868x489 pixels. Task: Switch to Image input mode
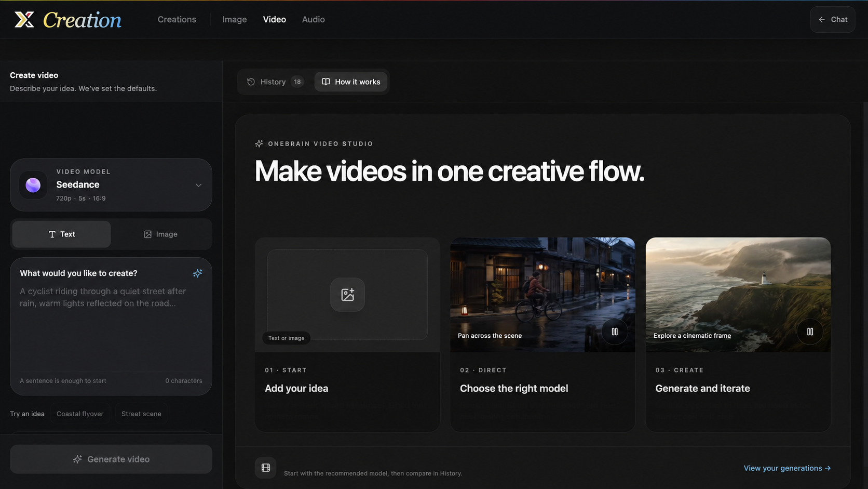(x=160, y=234)
